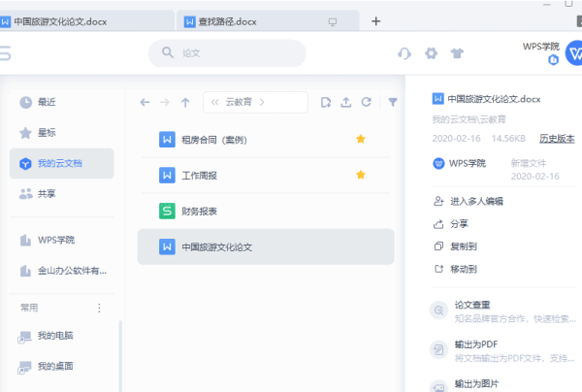The image size is (582, 392).
Task: Go forward with right arrow
Action: (165, 102)
